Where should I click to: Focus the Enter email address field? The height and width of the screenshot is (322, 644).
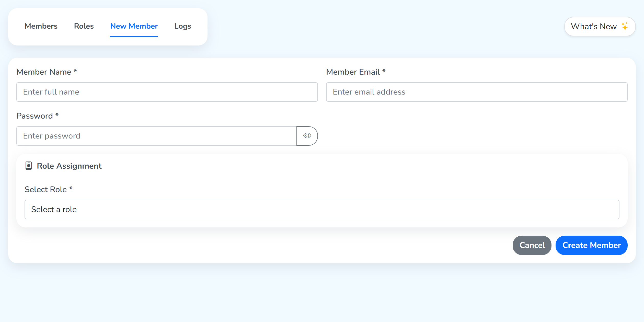(x=477, y=92)
